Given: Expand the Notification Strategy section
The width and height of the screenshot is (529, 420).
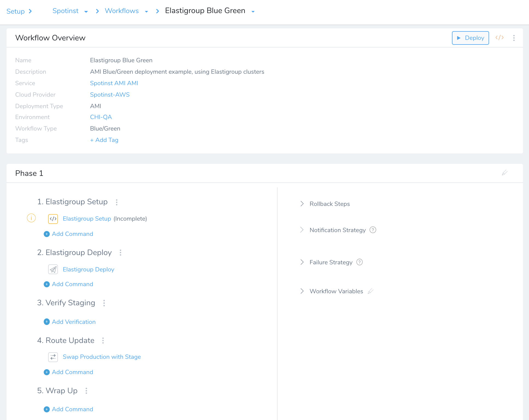Looking at the screenshot, I should (x=302, y=230).
